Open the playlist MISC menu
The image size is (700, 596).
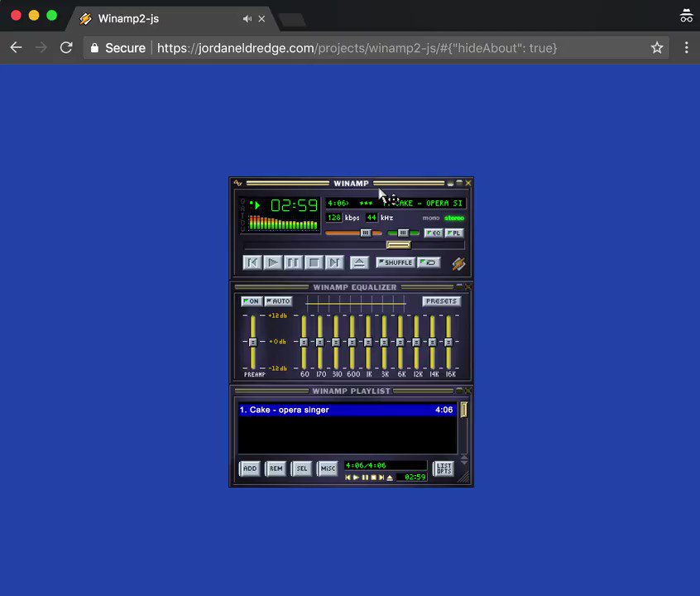(x=328, y=469)
